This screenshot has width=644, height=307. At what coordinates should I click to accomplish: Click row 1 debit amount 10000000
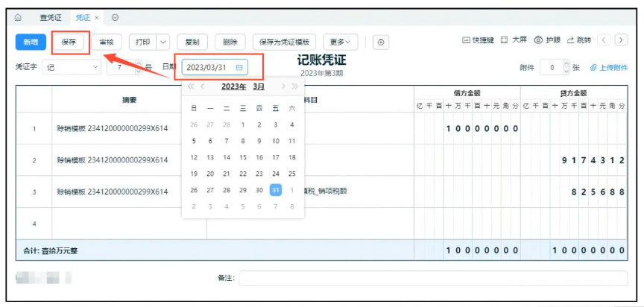click(482, 129)
